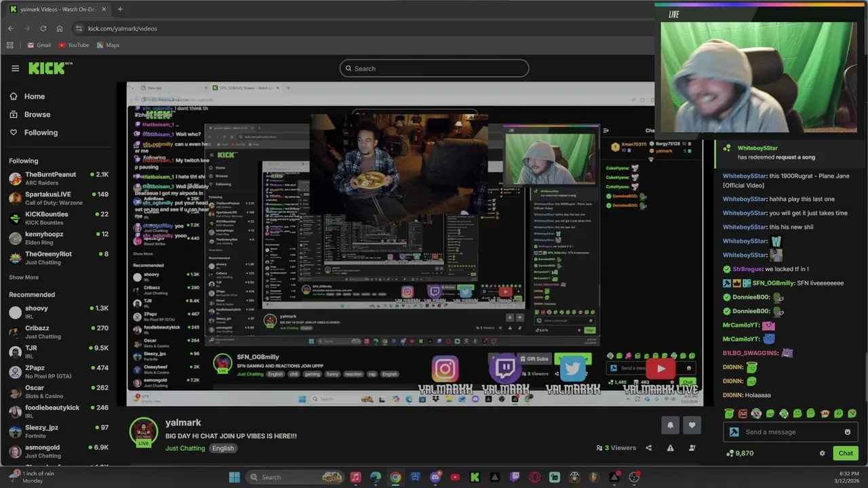This screenshot has width=868, height=488.
Task: Open Opera browser icon in taskbar
Action: 534,477
